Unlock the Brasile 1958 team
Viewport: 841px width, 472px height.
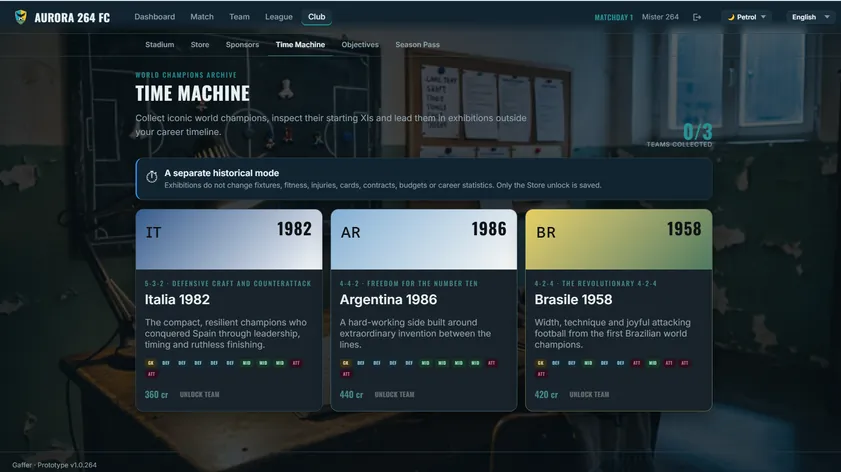click(589, 394)
